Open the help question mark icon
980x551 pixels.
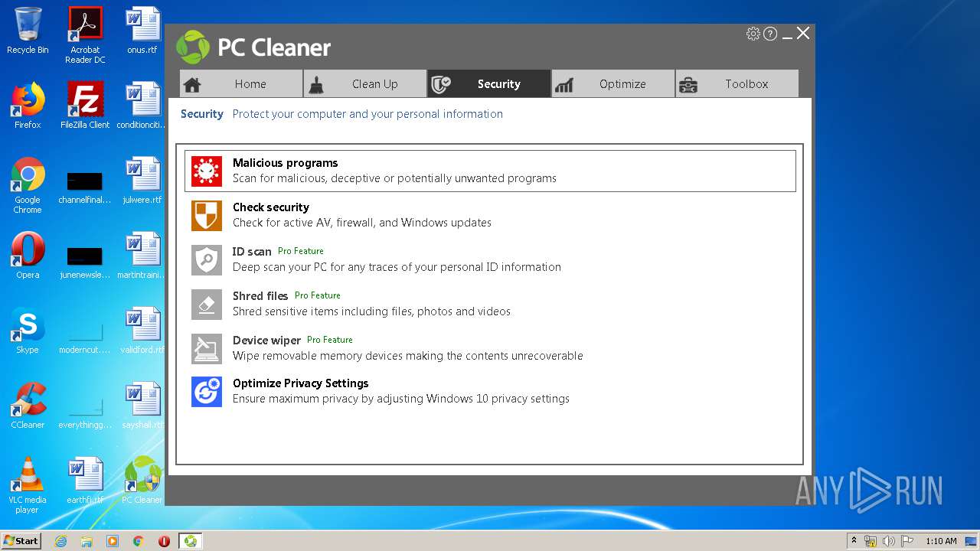(770, 34)
